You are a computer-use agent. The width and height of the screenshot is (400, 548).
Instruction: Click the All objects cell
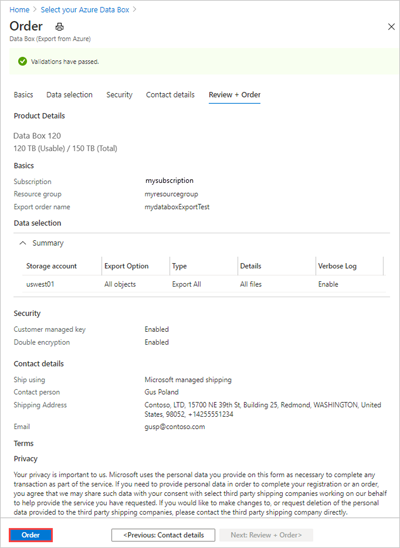120,284
